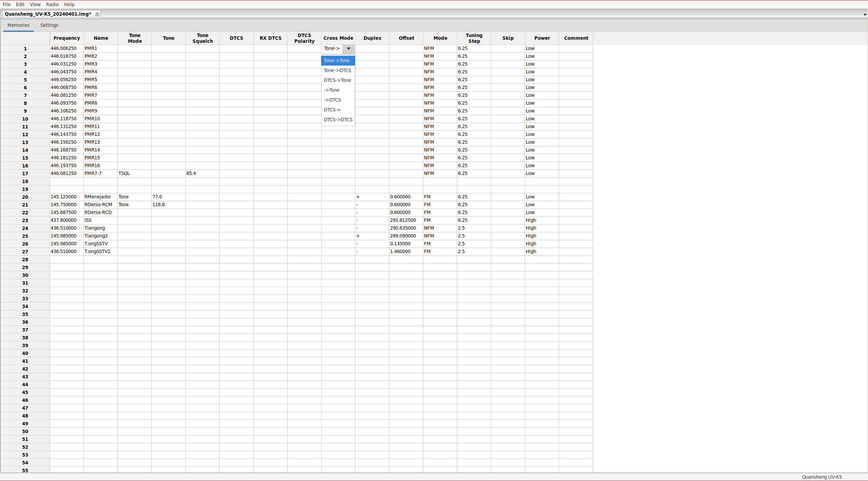This screenshot has width=868, height=481.
Task: Click the 291.812500 offset cell
Action: (406, 220)
